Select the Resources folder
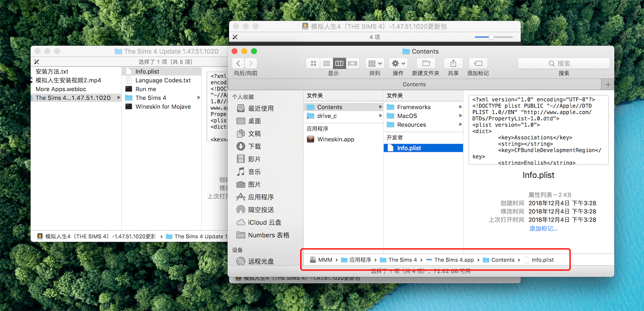644x311 pixels. [x=423, y=125]
